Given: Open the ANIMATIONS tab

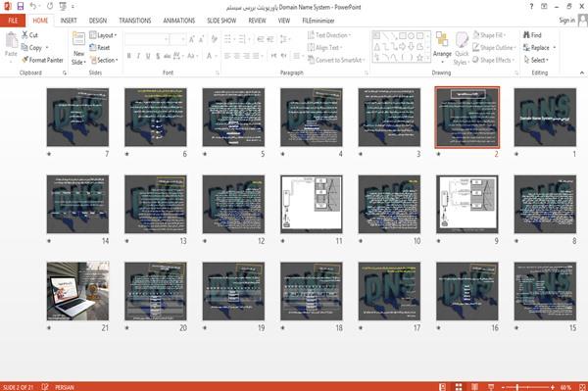Looking at the screenshot, I should tap(179, 21).
